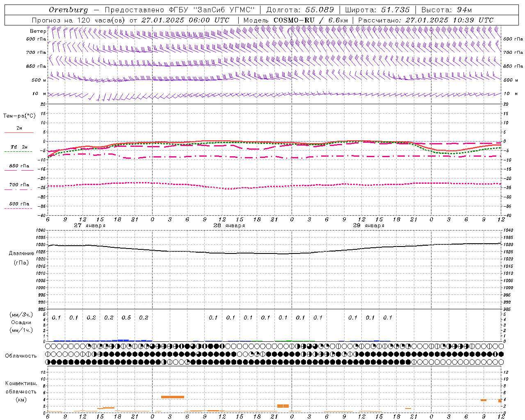This screenshot has height=420, width=525.
Task: Click the "(км)" unit label
Action: (21, 399)
